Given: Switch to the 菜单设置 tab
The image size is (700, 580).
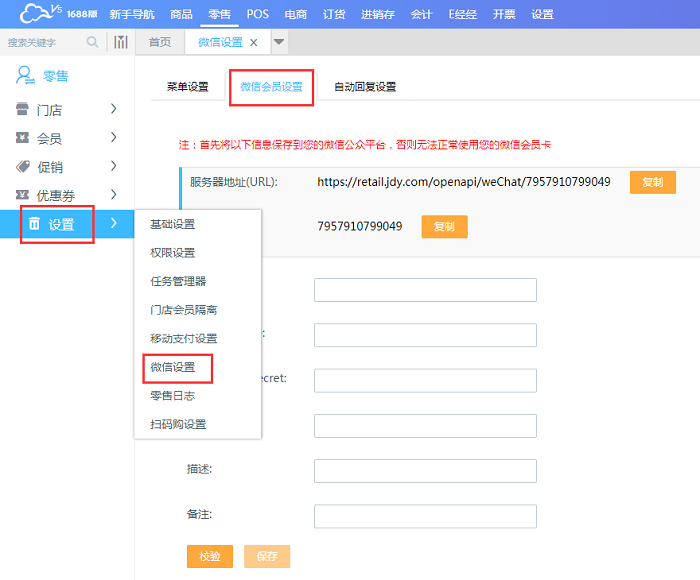Looking at the screenshot, I should pos(188,87).
